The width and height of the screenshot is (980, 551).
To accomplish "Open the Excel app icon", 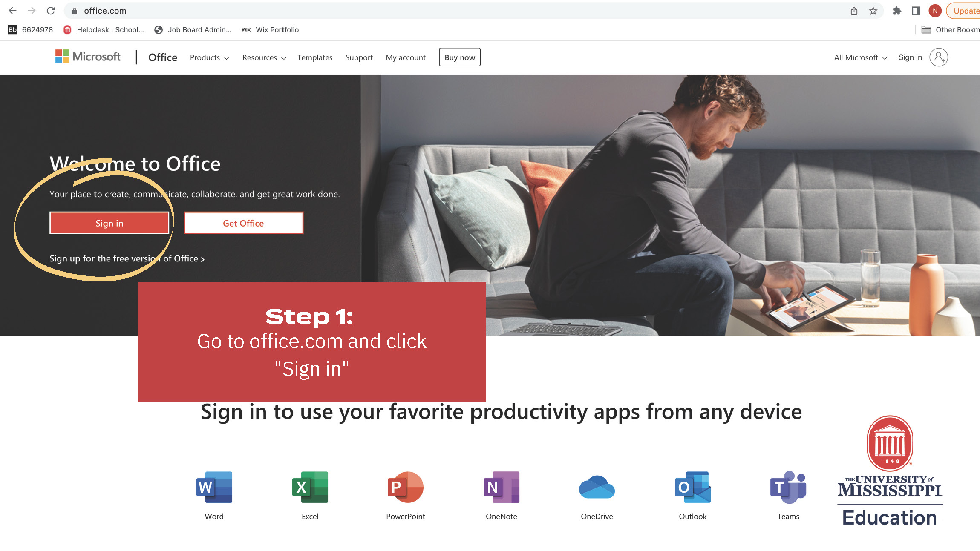I will 310,487.
